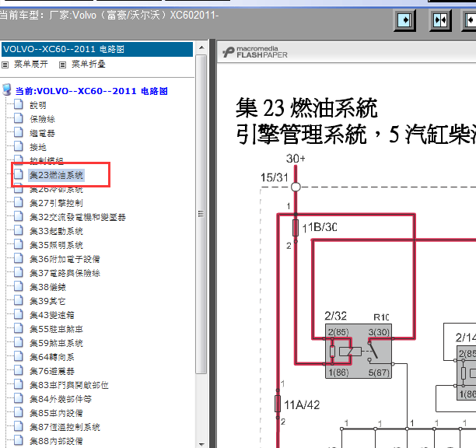The height and width of the screenshot is (448, 476).
Task: Click the page icon next to 集55駐車煞車
Action: pos(19,328)
